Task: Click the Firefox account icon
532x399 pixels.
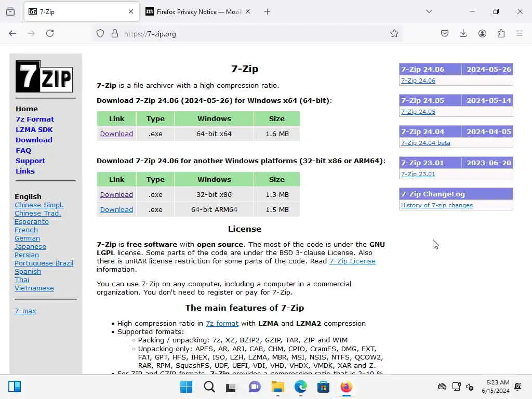Action: coord(482,33)
